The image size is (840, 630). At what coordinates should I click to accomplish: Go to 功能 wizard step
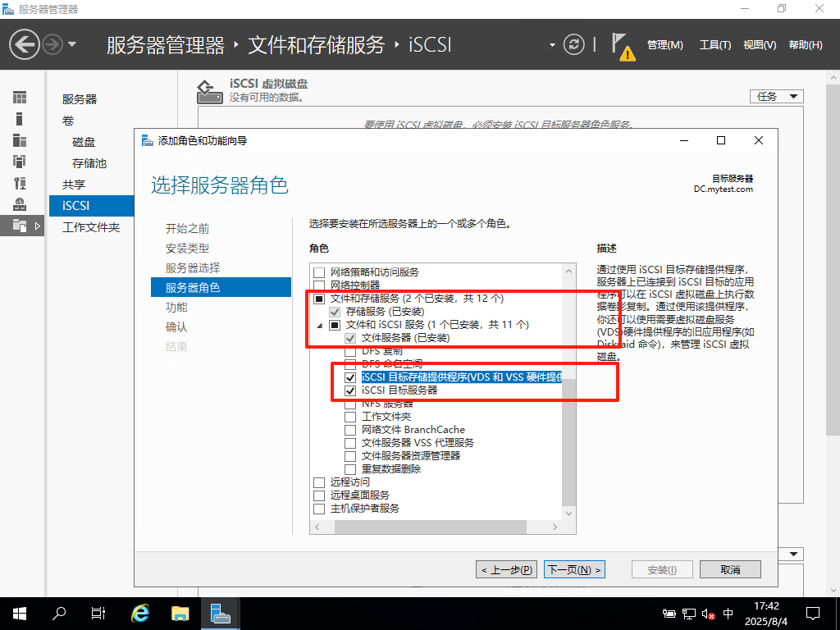tap(176, 308)
